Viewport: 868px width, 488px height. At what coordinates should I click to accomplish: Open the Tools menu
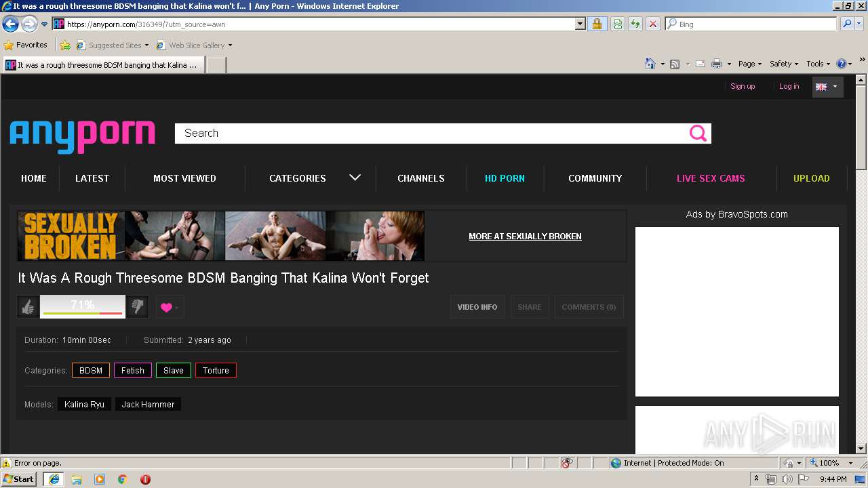(818, 64)
